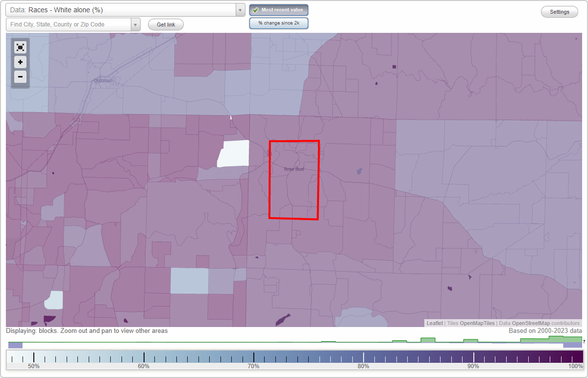Open 'Races - White alone (%)' data list
The width and height of the screenshot is (588, 378).
coord(240,10)
